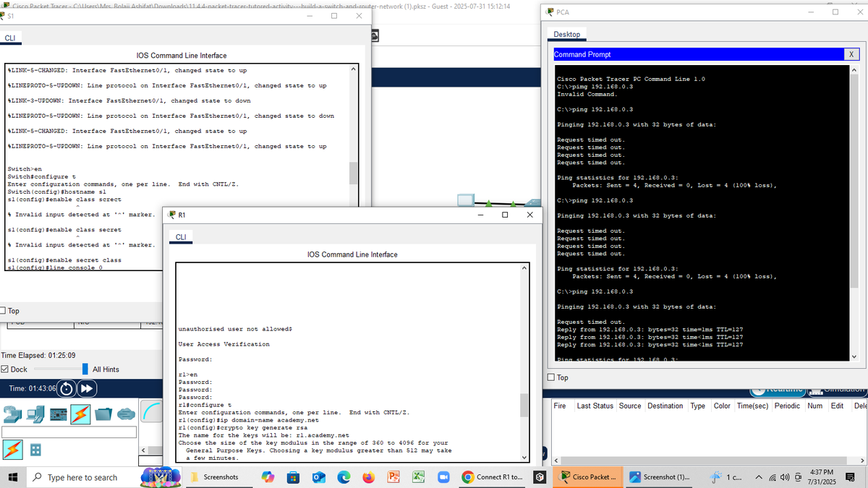Click the Wi-Fi network tray icon

click(772, 477)
